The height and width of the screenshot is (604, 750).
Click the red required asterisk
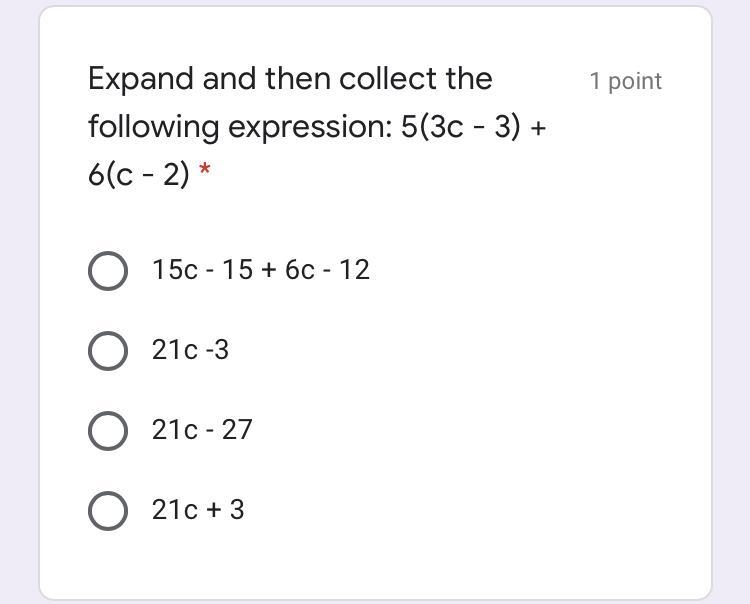(205, 169)
